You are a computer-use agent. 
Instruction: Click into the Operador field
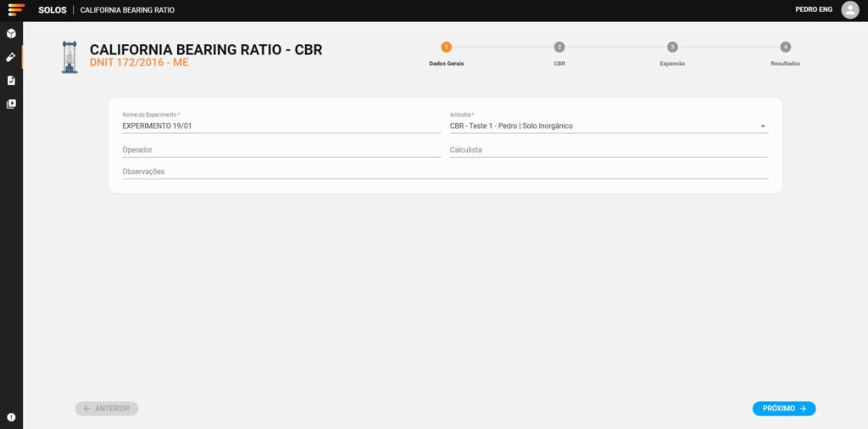click(280, 150)
